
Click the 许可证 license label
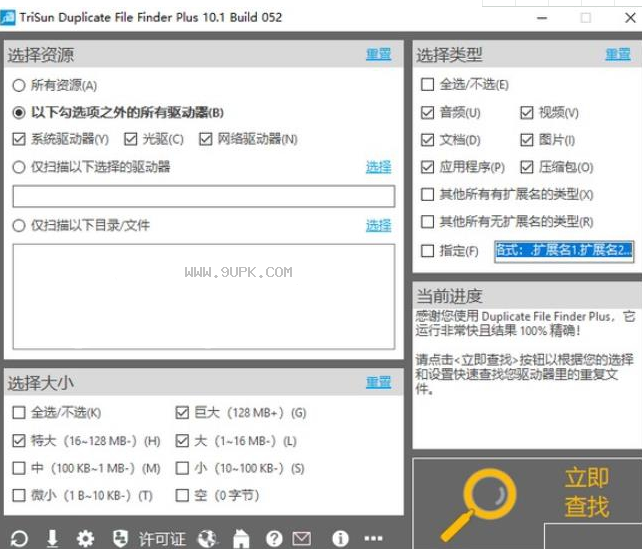coord(162,539)
